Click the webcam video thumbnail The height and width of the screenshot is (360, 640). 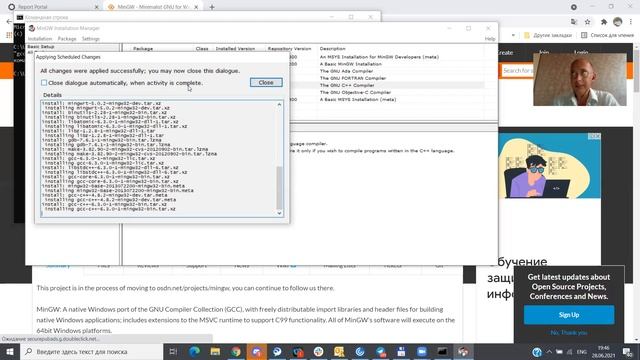(580, 79)
